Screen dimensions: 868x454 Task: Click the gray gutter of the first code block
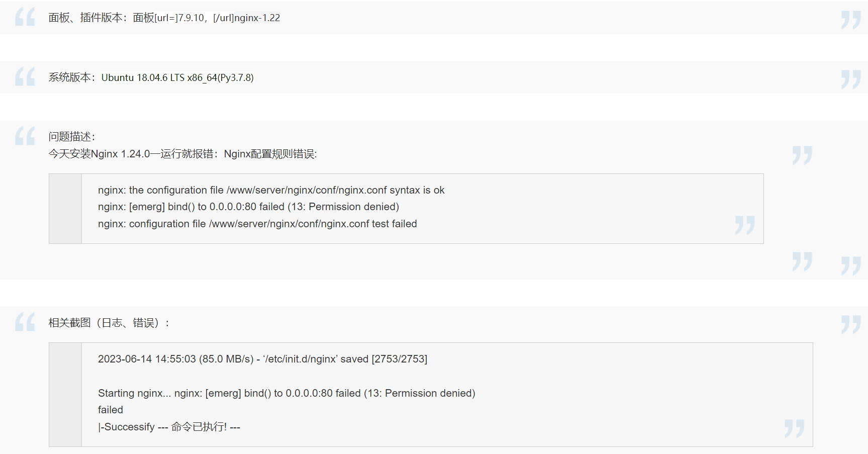(x=65, y=209)
